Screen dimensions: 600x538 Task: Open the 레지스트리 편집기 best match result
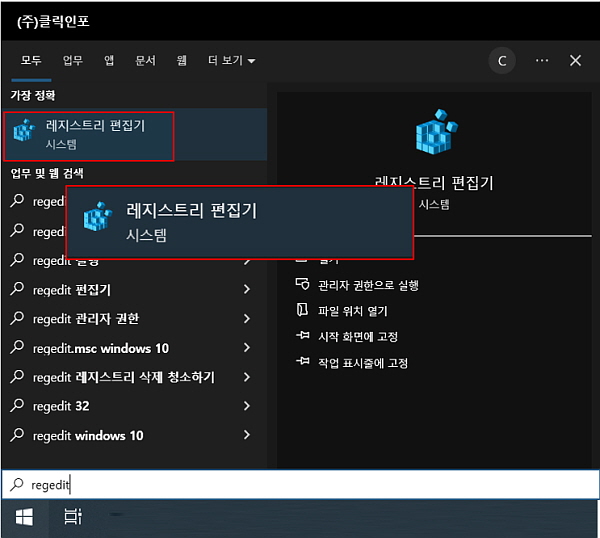pos(134,135)
